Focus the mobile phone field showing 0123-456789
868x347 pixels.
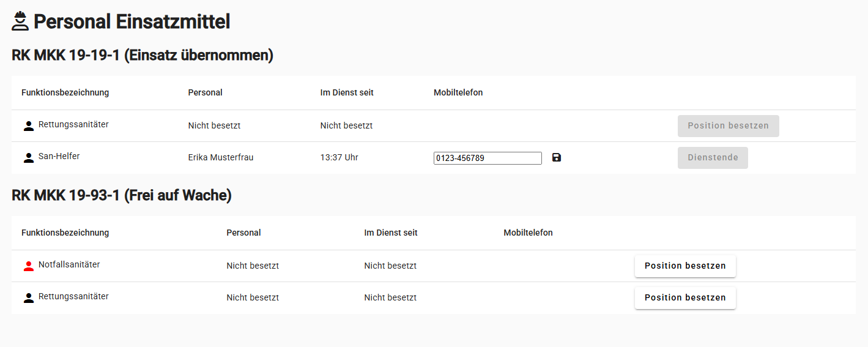point(487,159)
